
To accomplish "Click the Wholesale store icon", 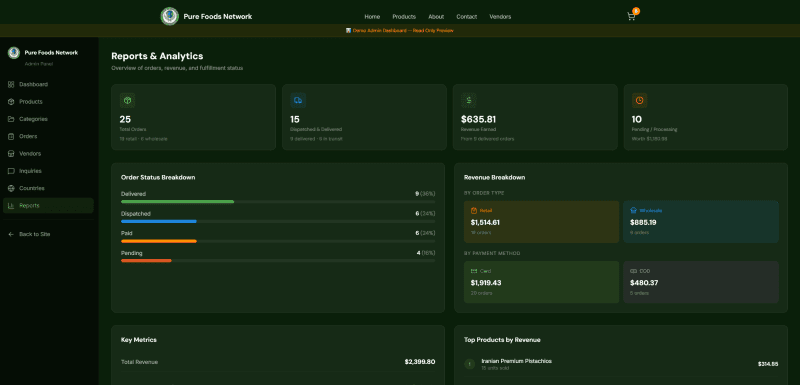I will pyautogui.click(x=633, y=211).
